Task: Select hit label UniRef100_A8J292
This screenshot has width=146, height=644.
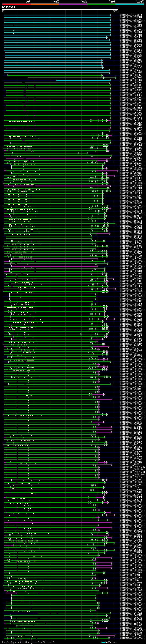Action: pyautogui.click(x=131, y=153)
